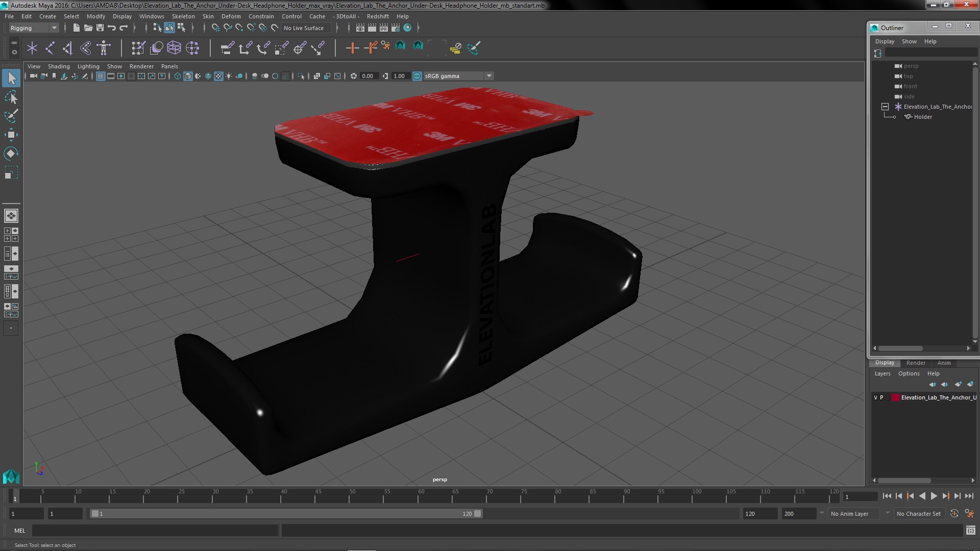Click the four-pane layout icon
980x551 pixels.
pos(11,235)
